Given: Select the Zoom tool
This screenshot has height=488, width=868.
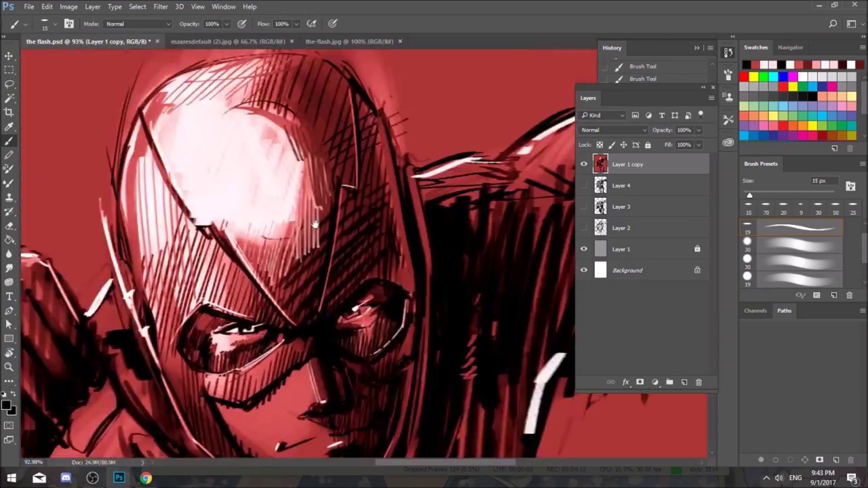Looking at the screenshot, I should [x=9, y=367].
